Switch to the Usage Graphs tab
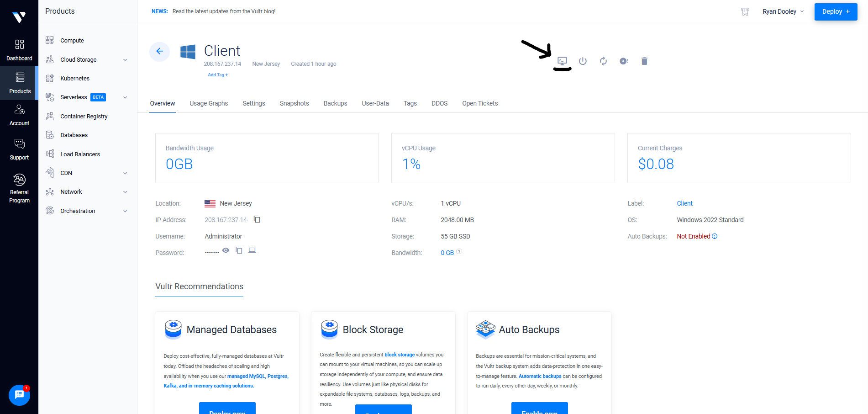Screen dimensions: 868x414 pyautogui.click(x=209, y=103)
